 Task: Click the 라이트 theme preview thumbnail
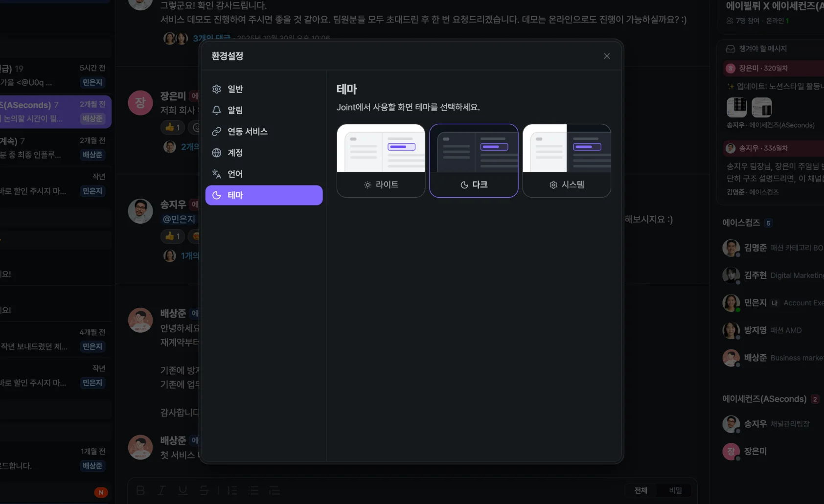click(x=381, y=148)
